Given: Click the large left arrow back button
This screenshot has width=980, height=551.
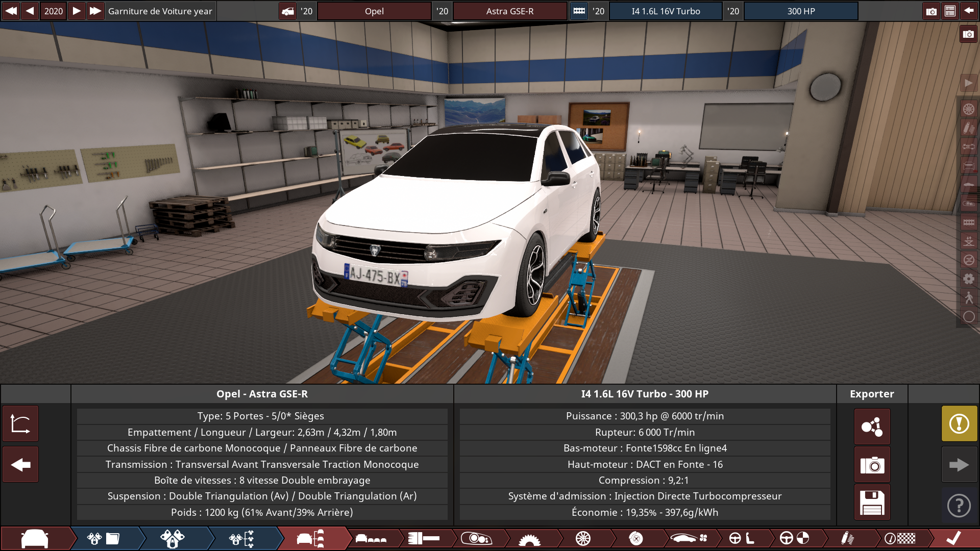Looking at the screenshot, I should (20, 465).
